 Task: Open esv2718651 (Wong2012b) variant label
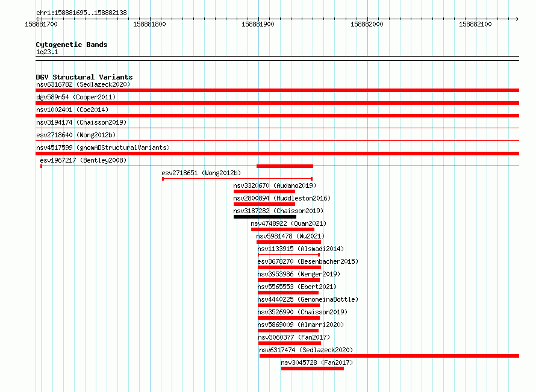[201, 173]
